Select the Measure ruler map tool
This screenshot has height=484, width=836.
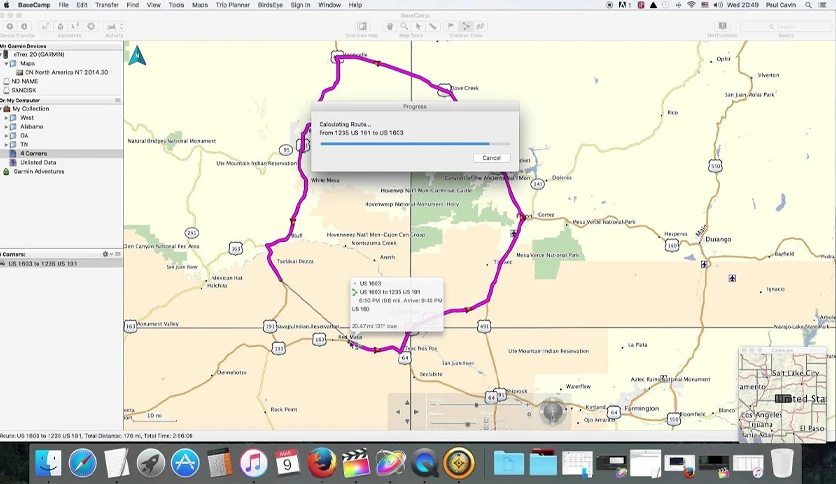[x=433, y=26]
